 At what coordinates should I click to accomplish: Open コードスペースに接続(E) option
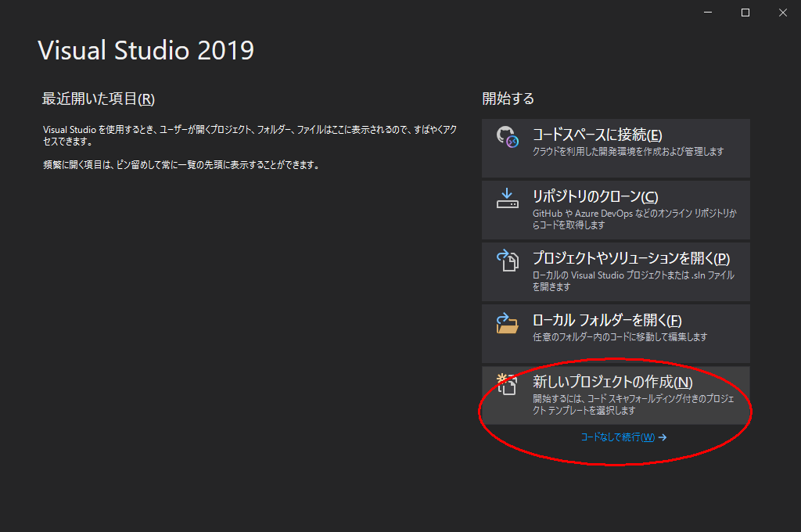point(616,148)
